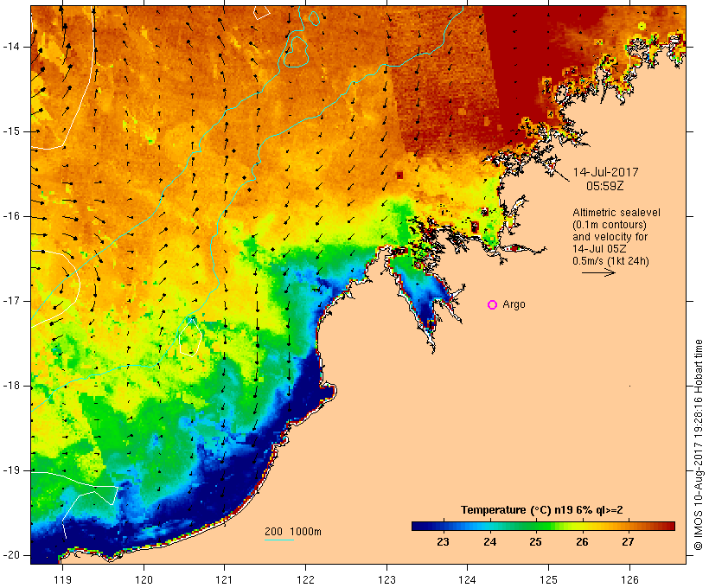This screenshot has width=709, height=588.
Task: Click the time text '05:59Z'
Action: click(605, 186)
